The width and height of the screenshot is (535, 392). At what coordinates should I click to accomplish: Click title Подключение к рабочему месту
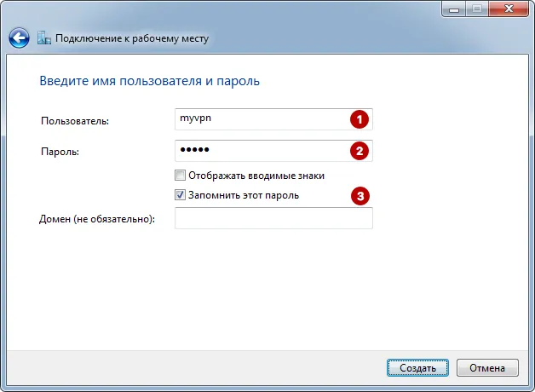132,38
